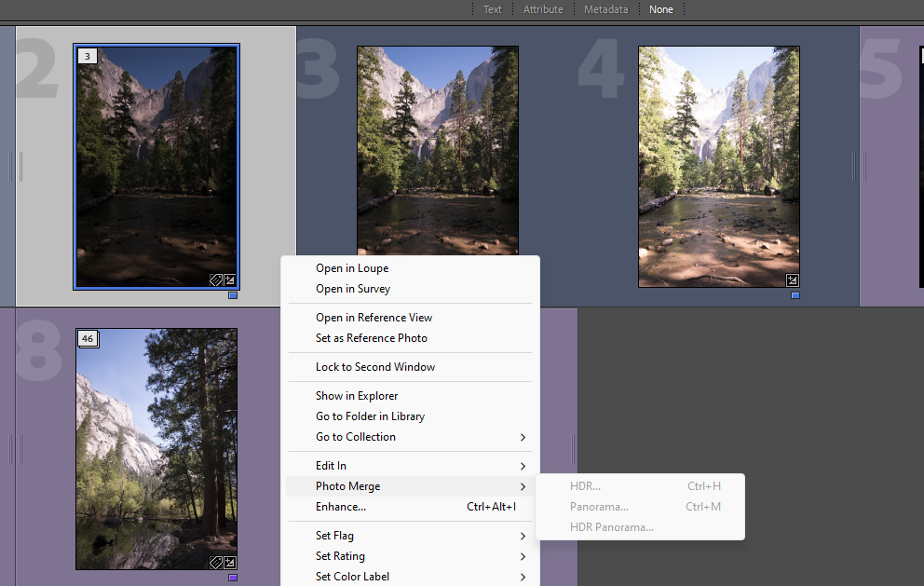Choose Set as Reference Photo
The width and height of the screenshot is (924, 586).
[410, 338]
